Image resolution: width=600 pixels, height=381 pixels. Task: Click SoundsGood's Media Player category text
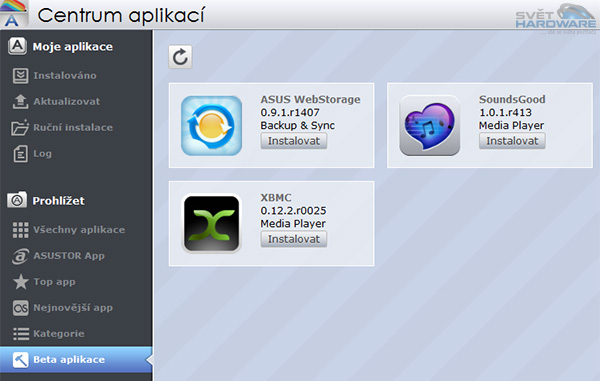click(x=511, y=125)
